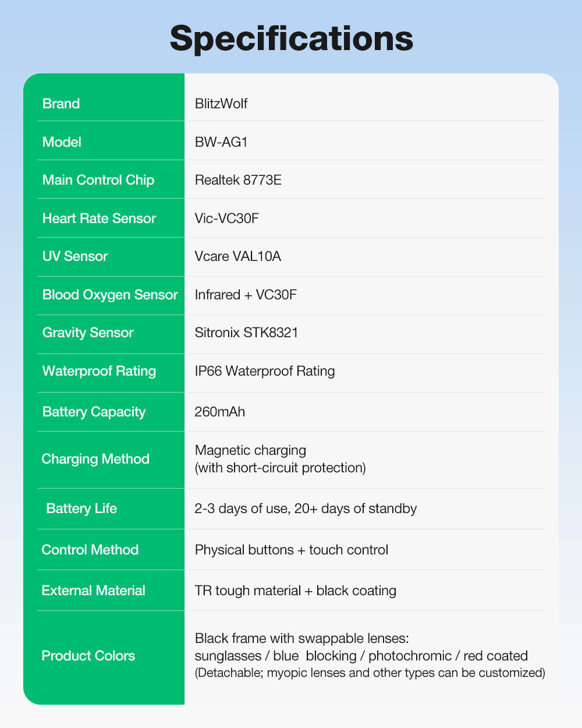
Task: Select the Vcare VAL10A value
Action: point(237,256)
